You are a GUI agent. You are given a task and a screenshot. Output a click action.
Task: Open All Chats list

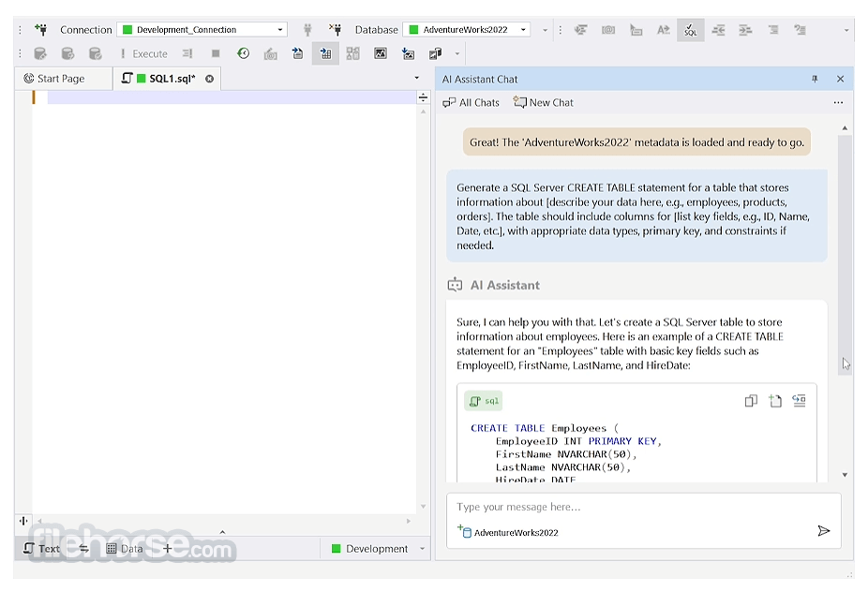tap(471, 102)
